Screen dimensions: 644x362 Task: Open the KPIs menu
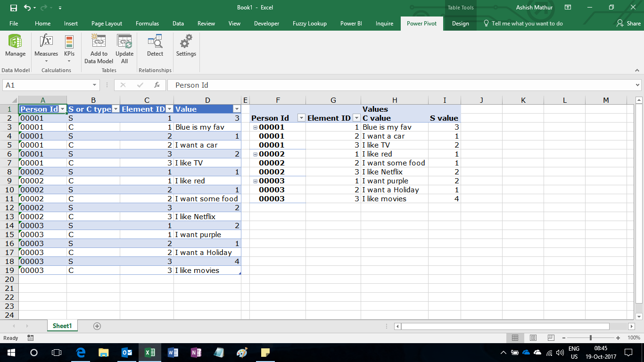click(x=69, y=49)
